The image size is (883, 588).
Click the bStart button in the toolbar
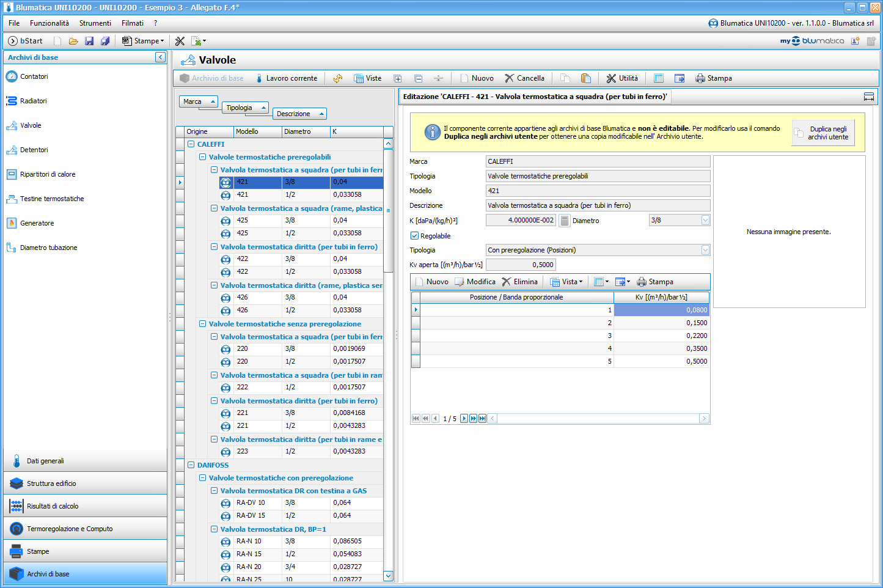pyautogui.click(x=25, y=41)
